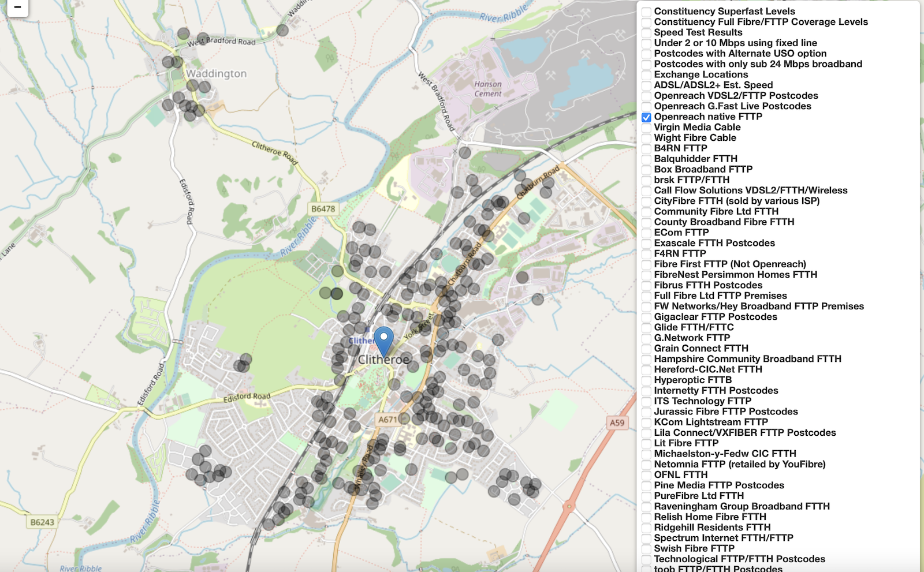Show Netomnia FTTP retailed by YouFibre
This screenshot has height=572, width=924.
point(647,463)
